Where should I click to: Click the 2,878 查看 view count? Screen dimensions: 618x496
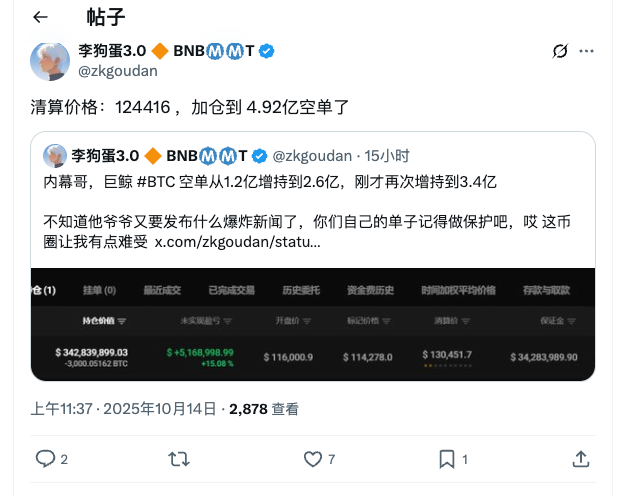(264, 409)
